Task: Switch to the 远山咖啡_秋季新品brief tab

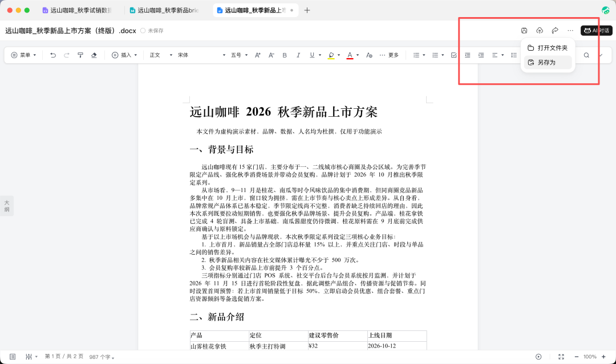Action: pos(164,10)
